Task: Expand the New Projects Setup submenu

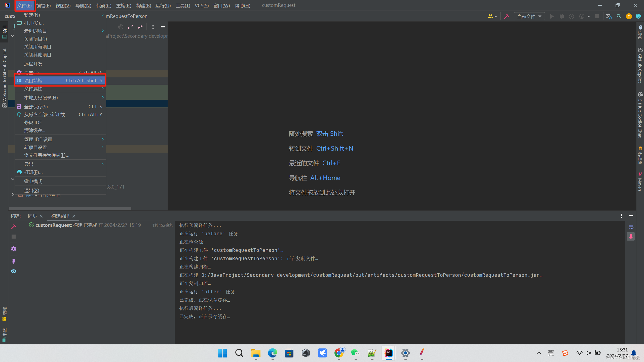Action: tap(60, 147)
